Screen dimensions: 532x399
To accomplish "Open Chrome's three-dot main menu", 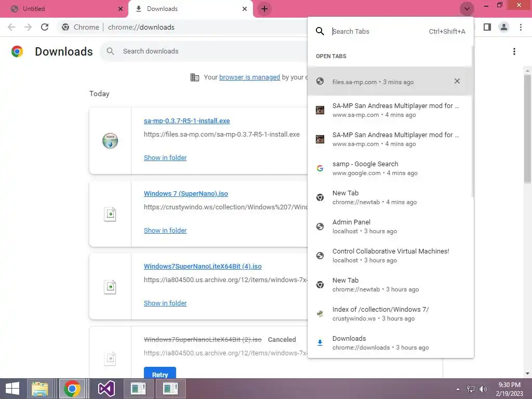I will click(521, 27).
